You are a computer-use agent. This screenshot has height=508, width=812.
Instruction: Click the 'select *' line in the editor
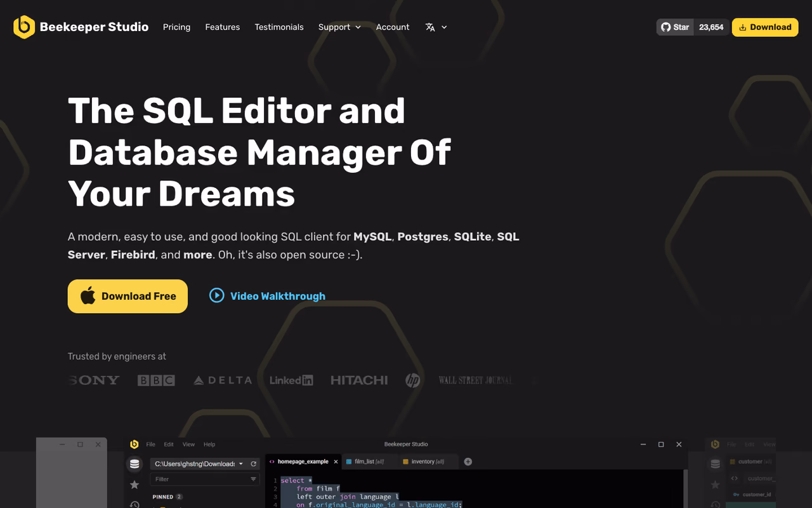(x=297, y=481)
